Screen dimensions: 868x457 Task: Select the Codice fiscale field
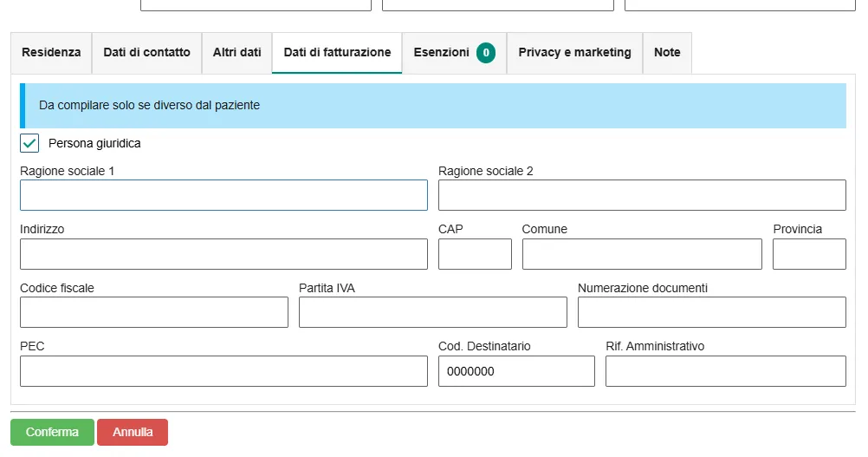[x=154, y=312]
